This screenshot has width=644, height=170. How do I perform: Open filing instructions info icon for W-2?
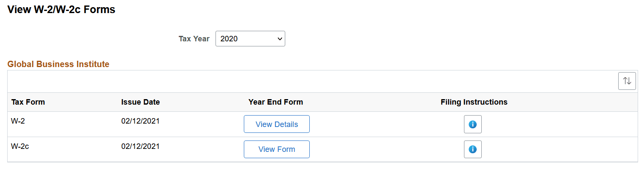pos(473,124)
